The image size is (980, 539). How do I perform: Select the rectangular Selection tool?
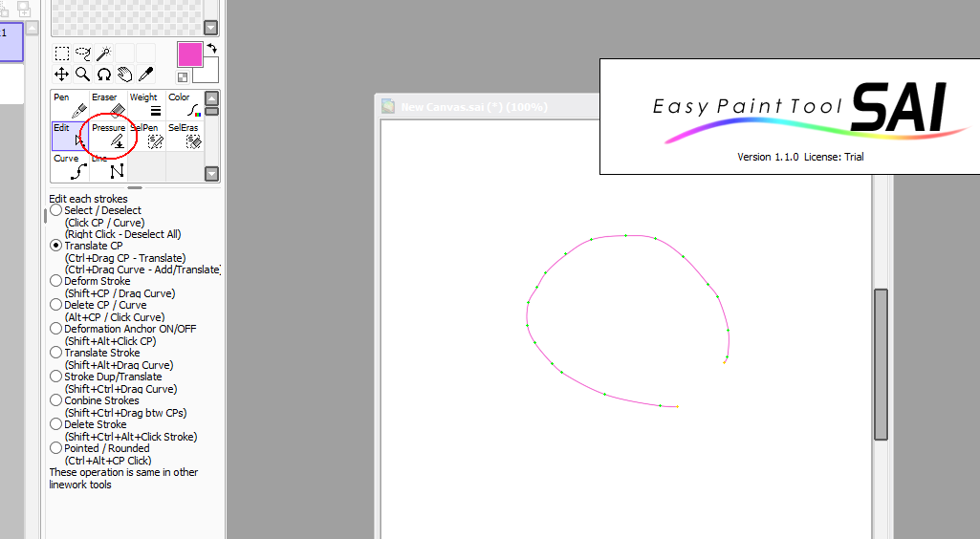pyautogui.click(x=62, y=54)
